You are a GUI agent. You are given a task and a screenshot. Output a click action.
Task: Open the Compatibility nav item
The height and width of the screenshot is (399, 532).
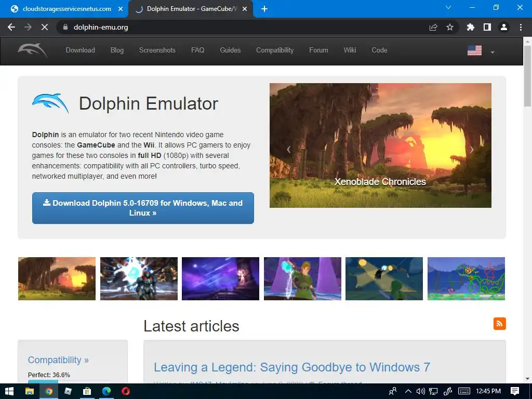pos(275,50)
